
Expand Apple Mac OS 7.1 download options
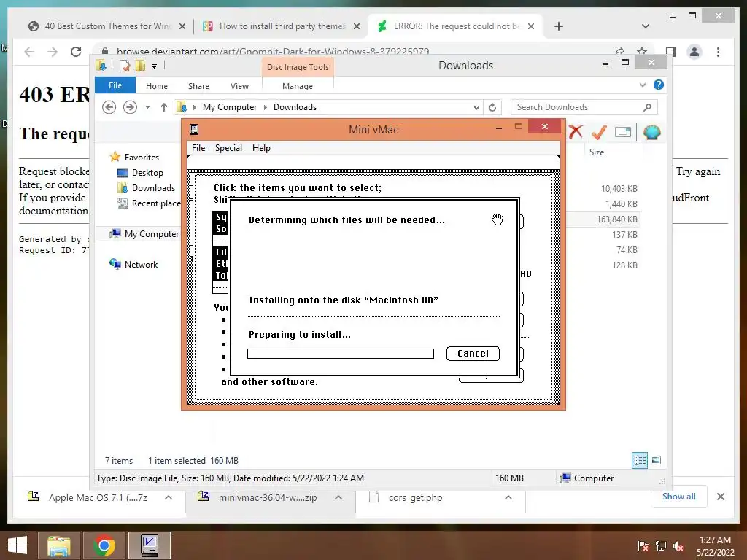tap(169, 497)
